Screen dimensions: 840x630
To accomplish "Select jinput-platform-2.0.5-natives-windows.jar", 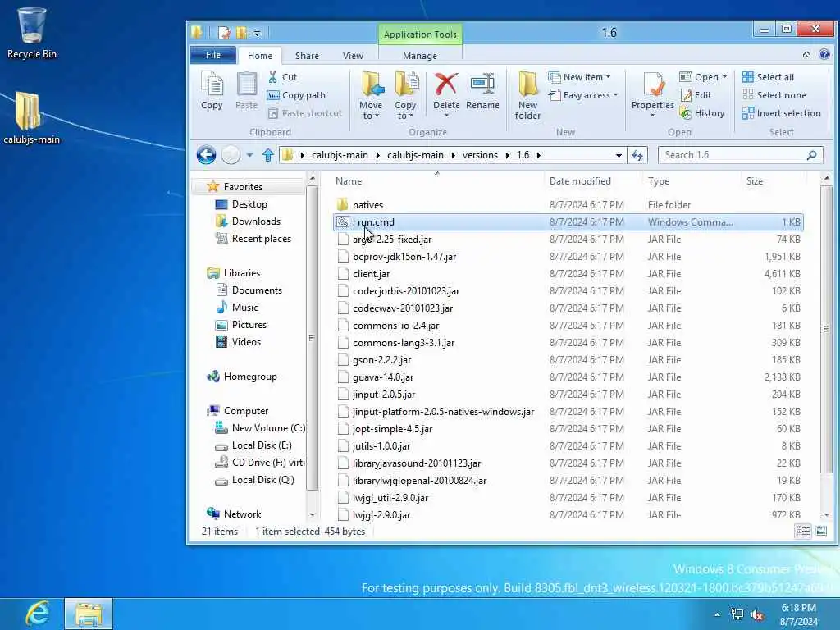I will click(568, 412).
